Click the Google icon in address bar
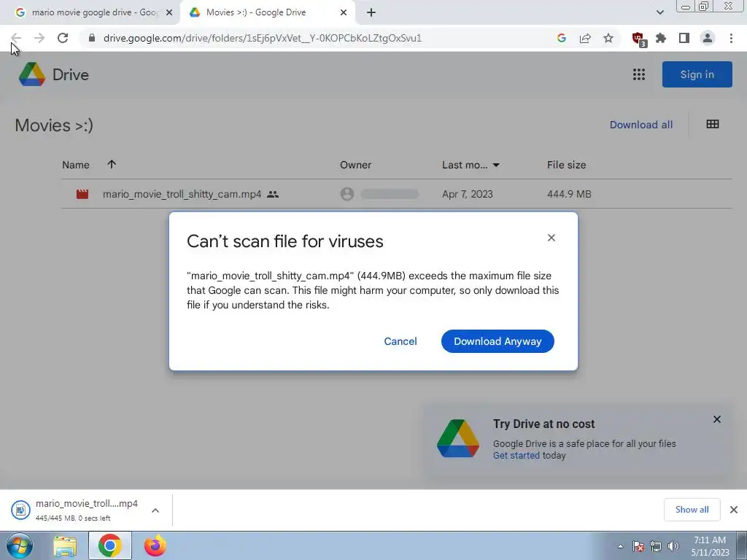This screenshot has height=560, width=747. pyautogui.click(x=562, y=38)
